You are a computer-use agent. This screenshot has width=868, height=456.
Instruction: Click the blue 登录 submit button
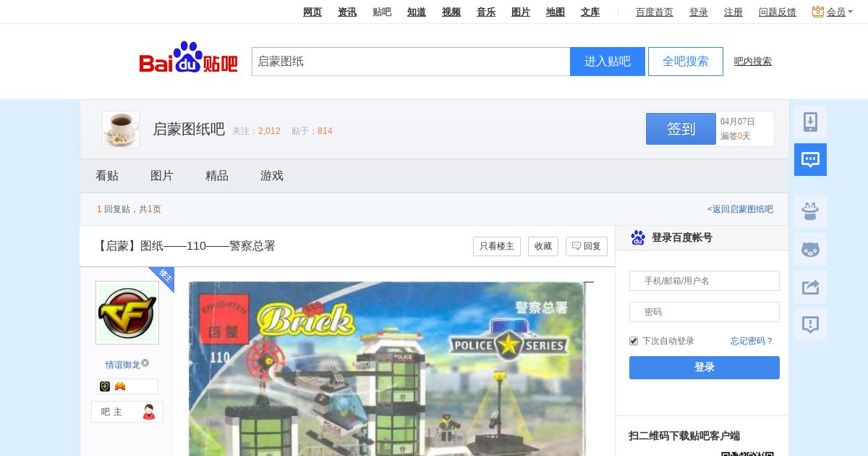click(705, 368)
